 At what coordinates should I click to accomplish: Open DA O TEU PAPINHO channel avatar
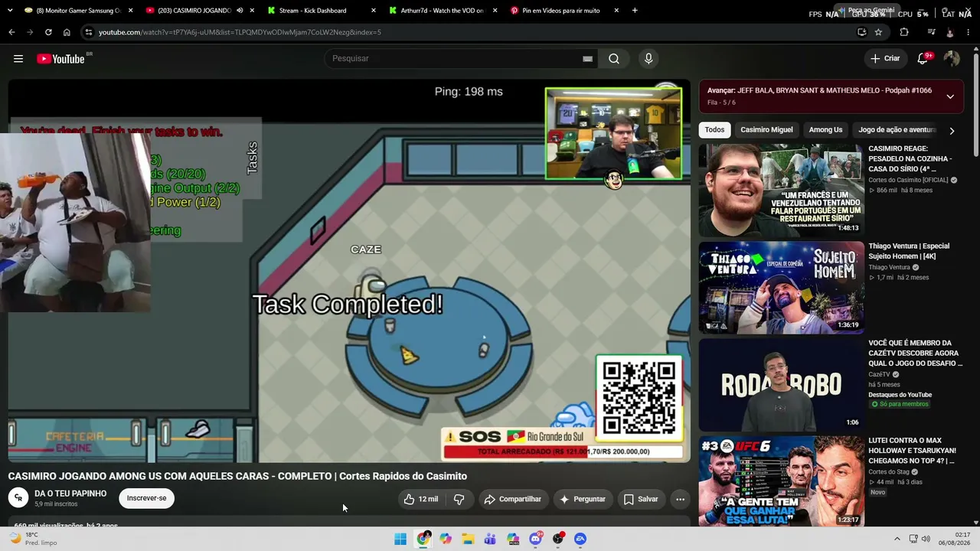(18, 498)
